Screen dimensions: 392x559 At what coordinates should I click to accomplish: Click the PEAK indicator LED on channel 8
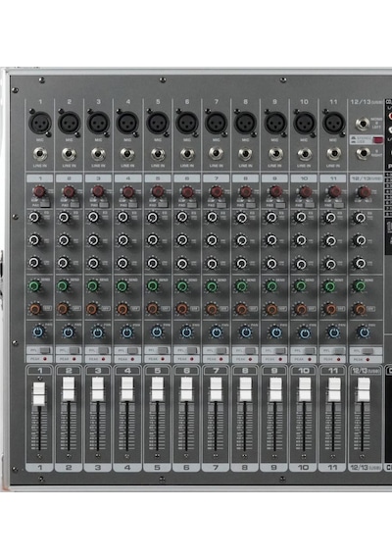click(251, 359)
